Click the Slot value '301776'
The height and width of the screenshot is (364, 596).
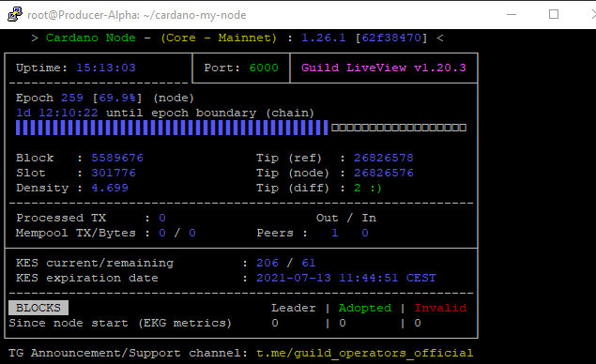[x=114, y=173]
